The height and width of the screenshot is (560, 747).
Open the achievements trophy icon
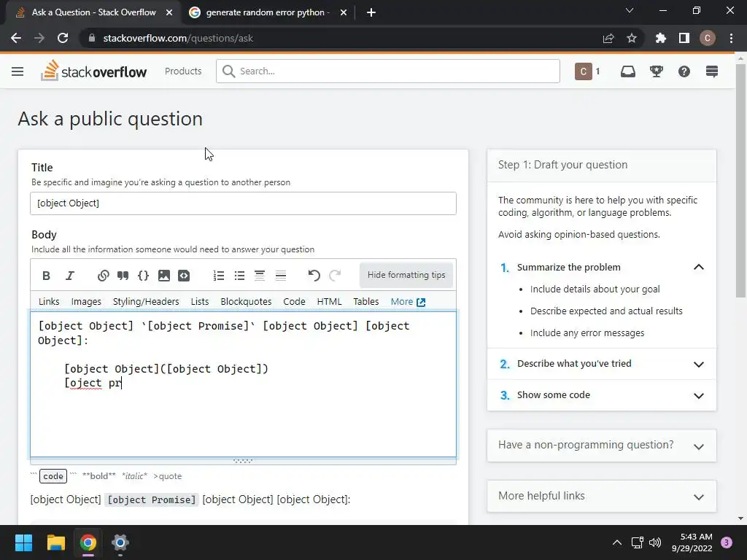[657, 71]
